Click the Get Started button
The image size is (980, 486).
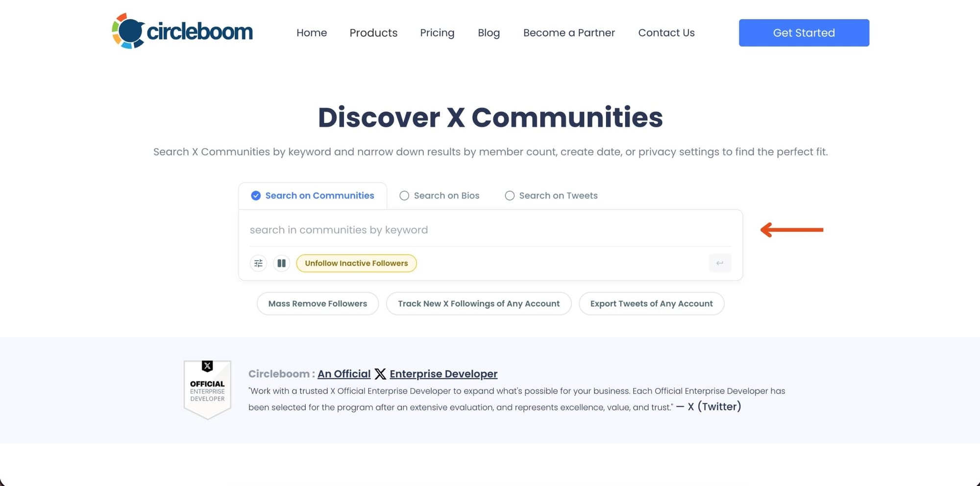pyautogui.click(x=804, y=33)
